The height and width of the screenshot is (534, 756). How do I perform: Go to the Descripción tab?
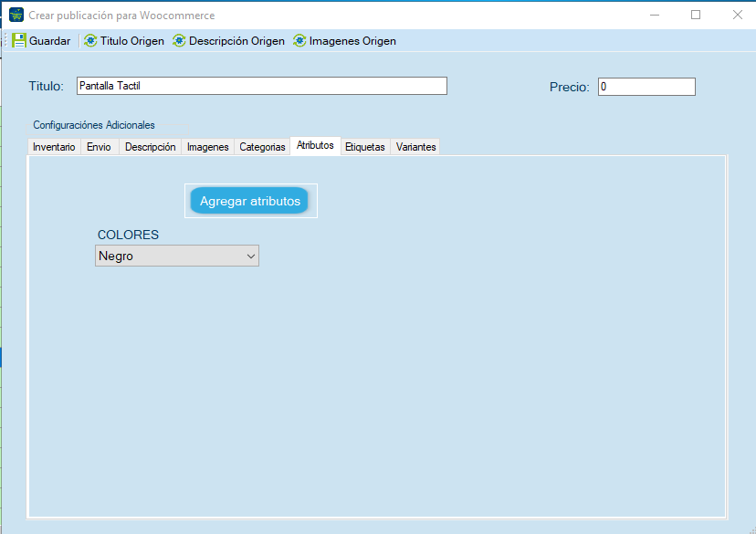(x=151, y=147)
